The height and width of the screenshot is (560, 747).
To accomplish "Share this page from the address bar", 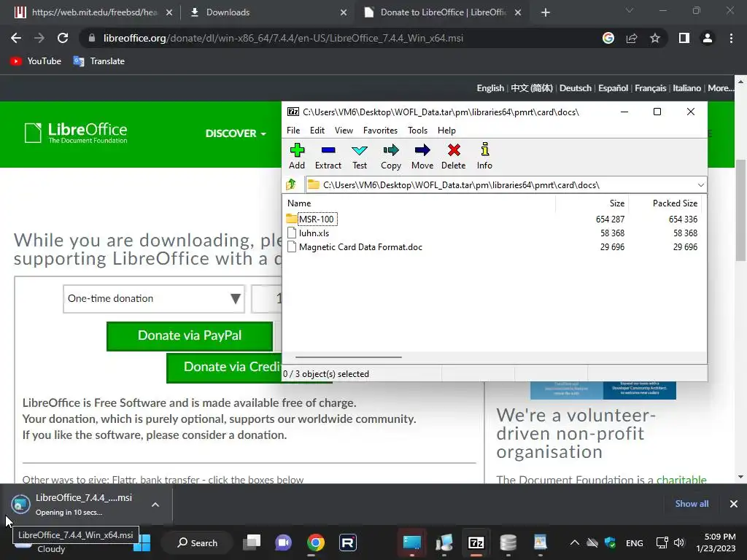I will (632, 38).
